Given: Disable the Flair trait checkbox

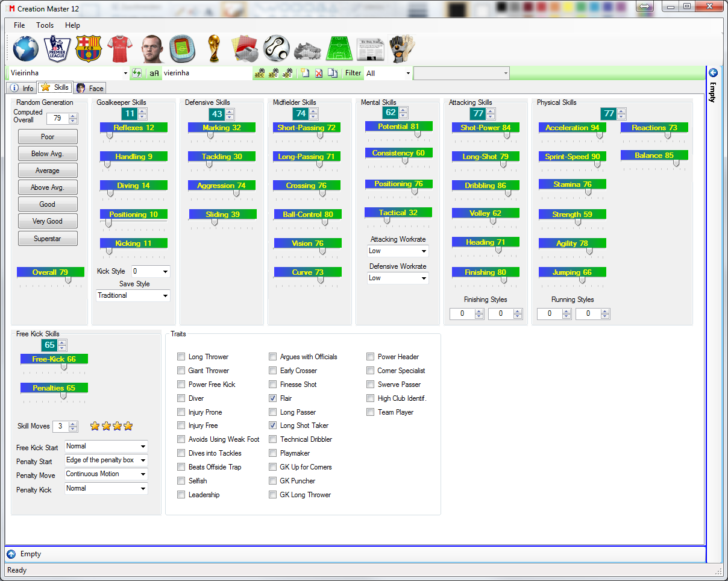Looking at the screenshot, I should [273, 398].
